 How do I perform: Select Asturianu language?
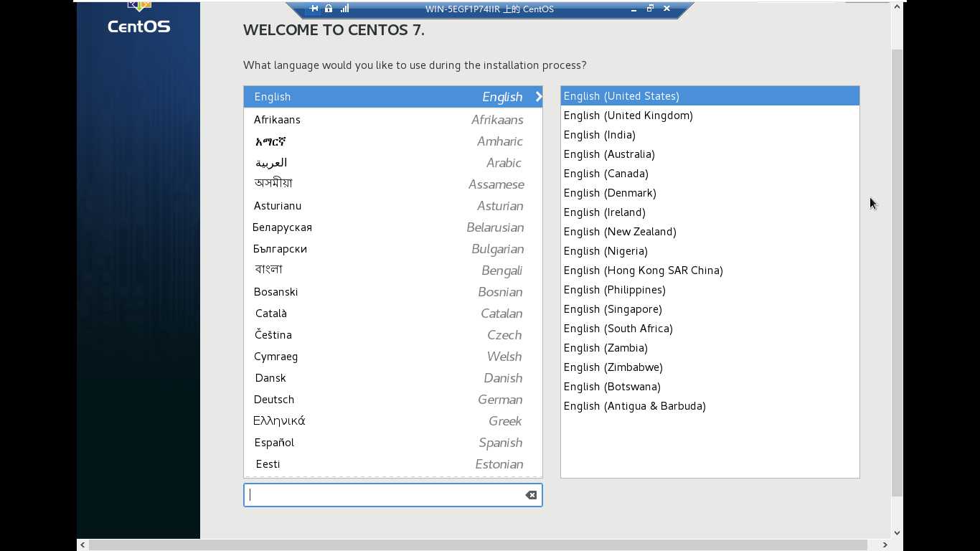(393, 206)
